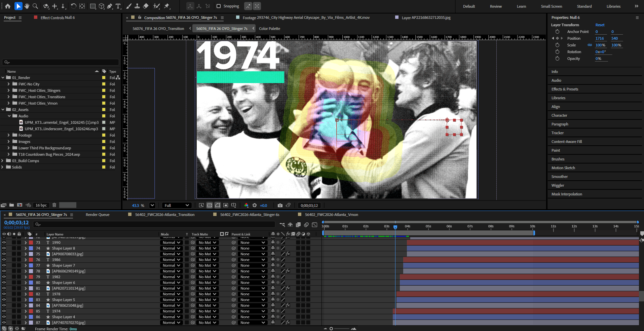Expand the 03_Build Comps folder
Viewport: 644px width, 331px height.
[3, 161]
